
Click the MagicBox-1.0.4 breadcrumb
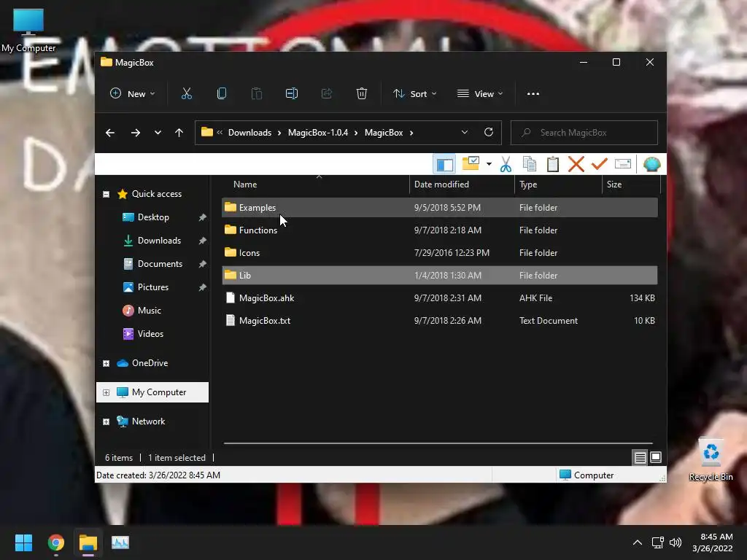tap(318, 133)
